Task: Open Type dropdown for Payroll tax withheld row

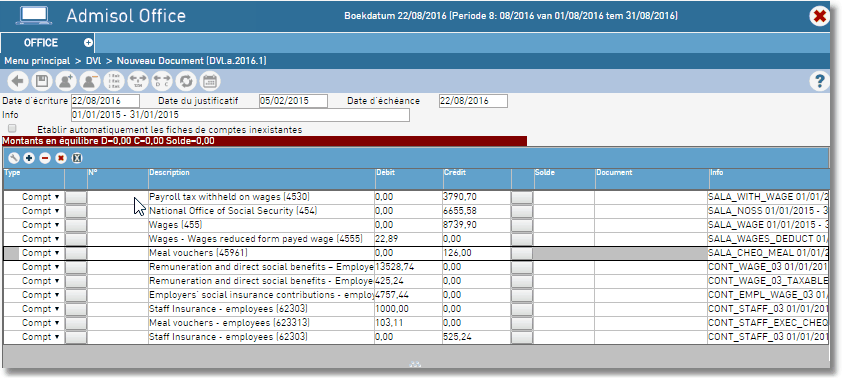Action: [40, 197]
